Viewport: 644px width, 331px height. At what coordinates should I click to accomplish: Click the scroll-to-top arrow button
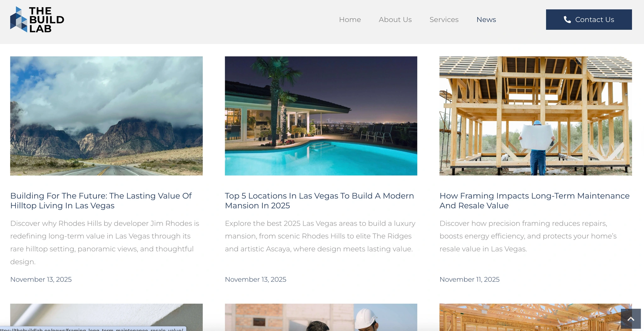(631, 318)
